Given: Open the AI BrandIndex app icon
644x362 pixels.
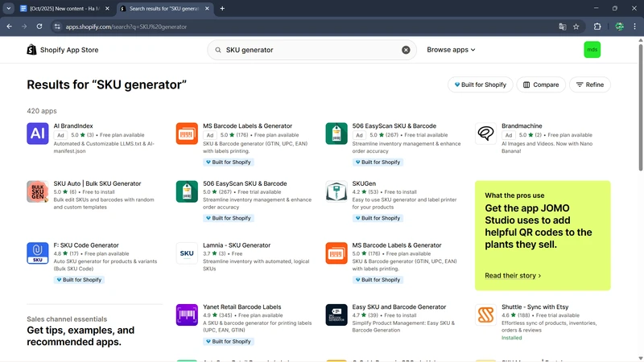Looking at the screenshot, I should click(38, 134).
